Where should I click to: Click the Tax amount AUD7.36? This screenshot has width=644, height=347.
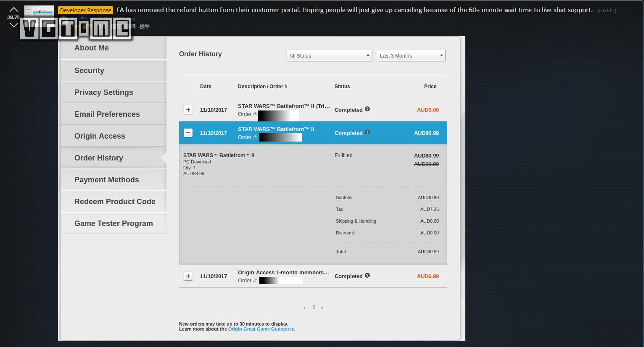pos(429,209)
